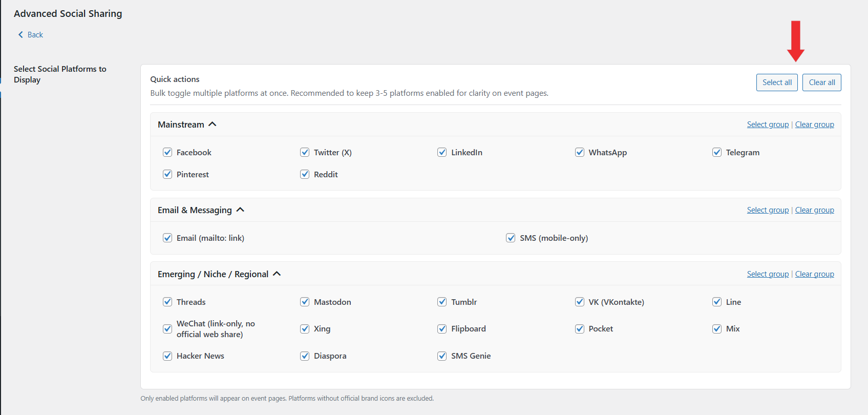Image resolution: width=868 pixels, height=415 pixels.
Task: Disable the Twitter (X) platform
Action: point(305,152)
